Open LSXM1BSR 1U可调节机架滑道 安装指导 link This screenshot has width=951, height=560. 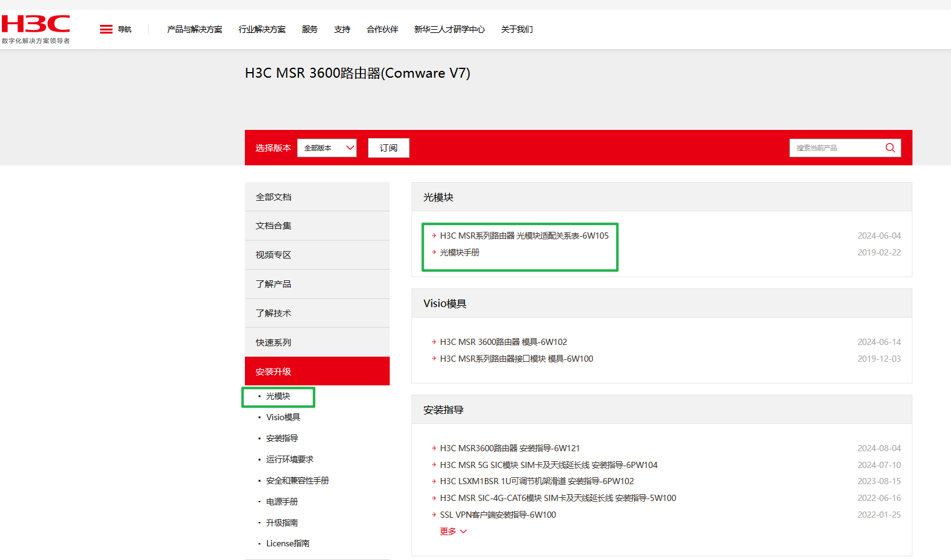point(537,481)
